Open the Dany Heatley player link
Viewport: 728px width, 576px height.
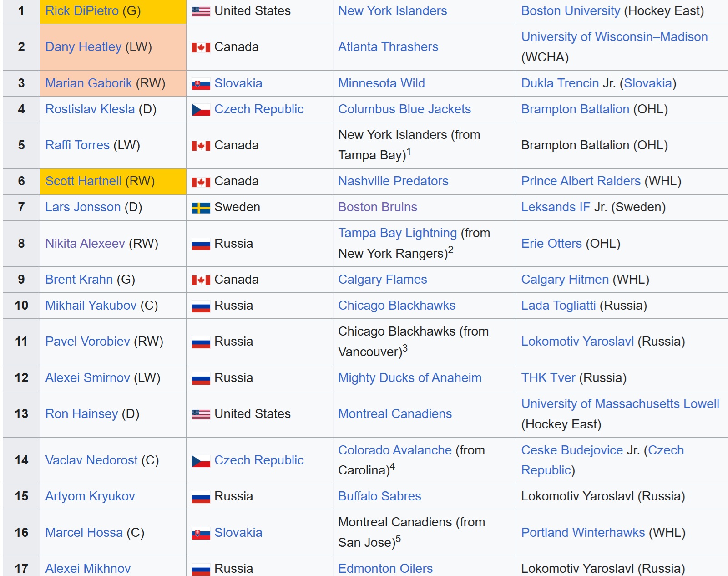(83, 47)
